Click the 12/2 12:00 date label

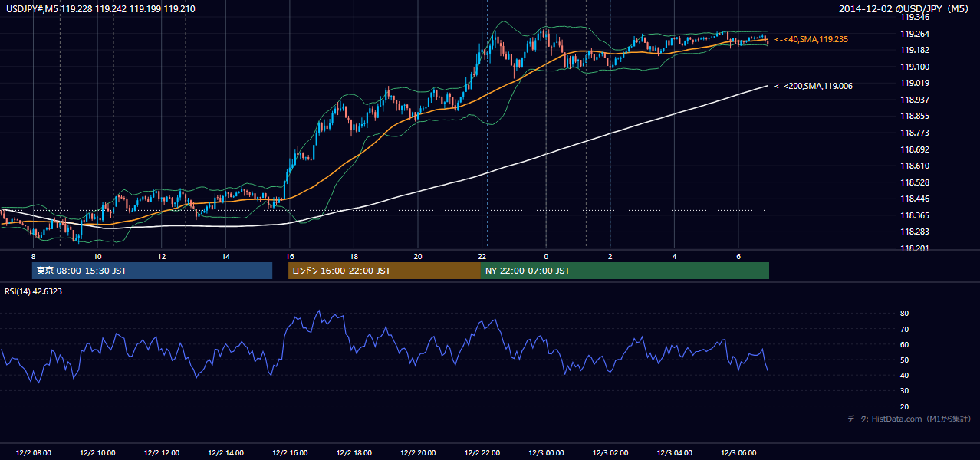tap(162, 452)
